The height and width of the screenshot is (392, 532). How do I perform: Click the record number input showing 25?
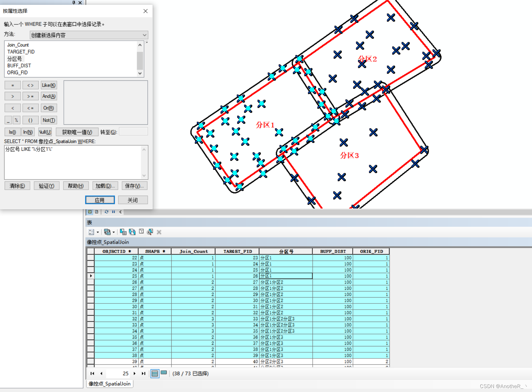tap(118, 373)
